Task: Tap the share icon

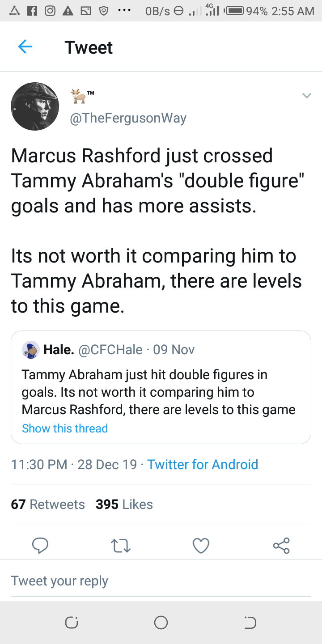Action: pos(281,546)
